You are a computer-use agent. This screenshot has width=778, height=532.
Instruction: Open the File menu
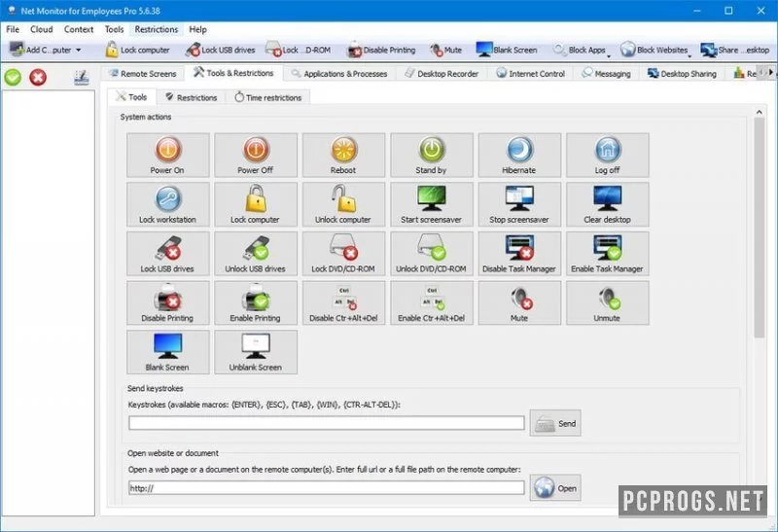(13, 29)
